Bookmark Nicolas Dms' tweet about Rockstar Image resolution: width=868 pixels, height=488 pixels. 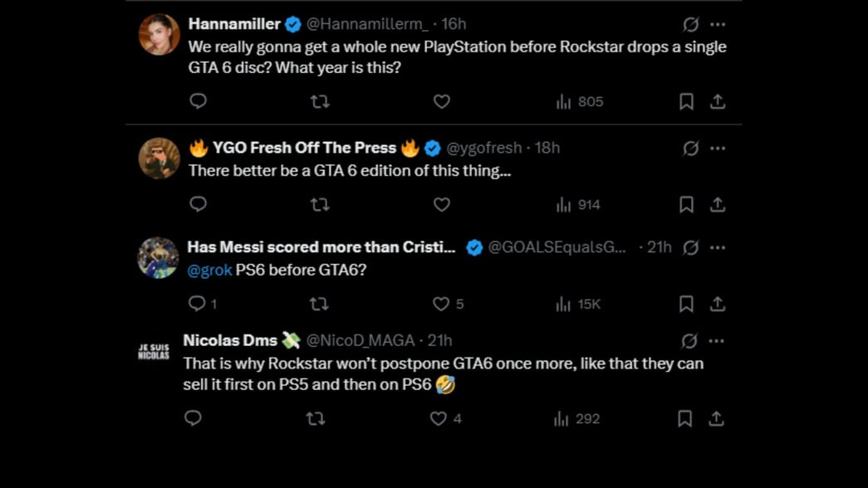click(x=684, y=418)
